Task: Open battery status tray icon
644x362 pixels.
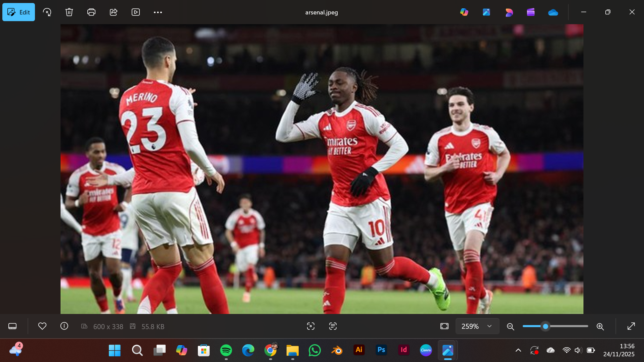Action: 591,350
